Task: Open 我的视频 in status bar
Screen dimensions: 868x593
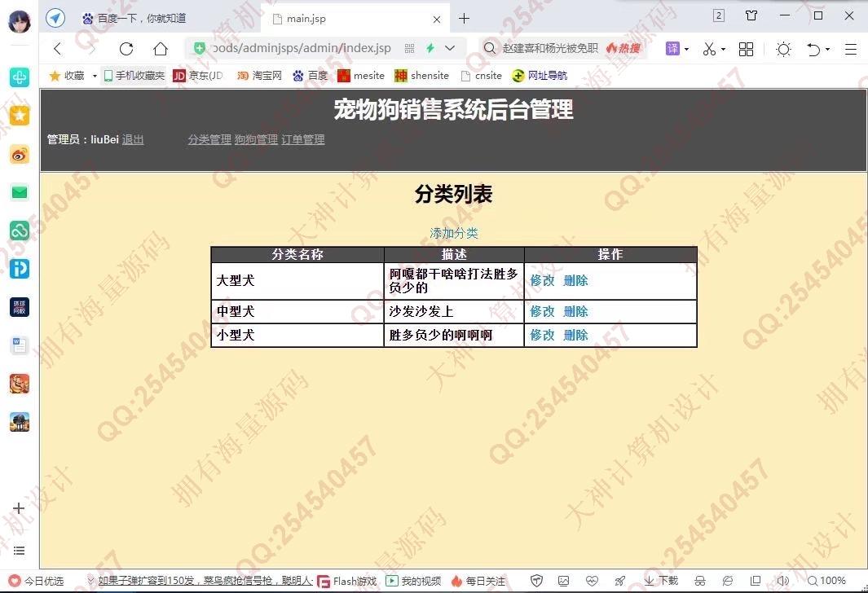Action: point(413,581)
